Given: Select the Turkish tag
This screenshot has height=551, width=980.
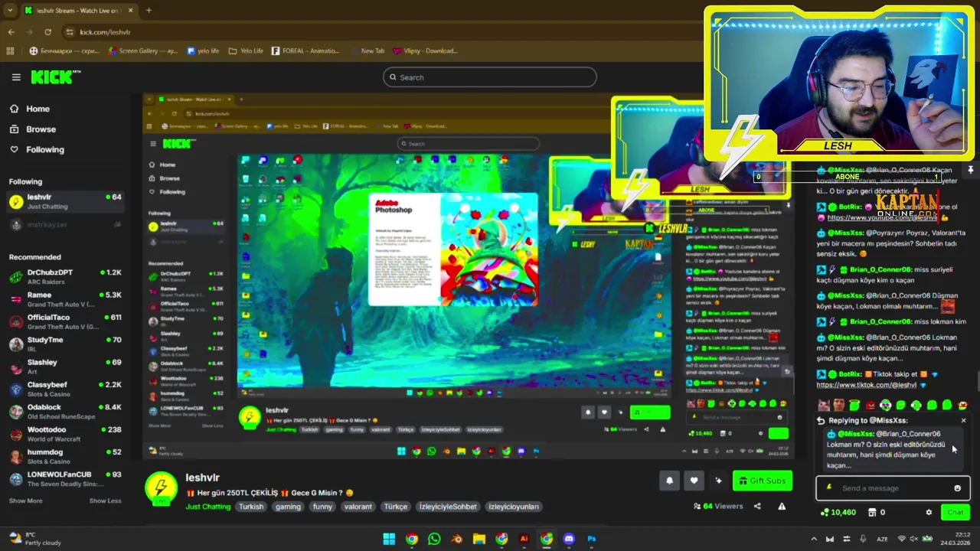Looking at the screenshot, I should pos(251,507).
